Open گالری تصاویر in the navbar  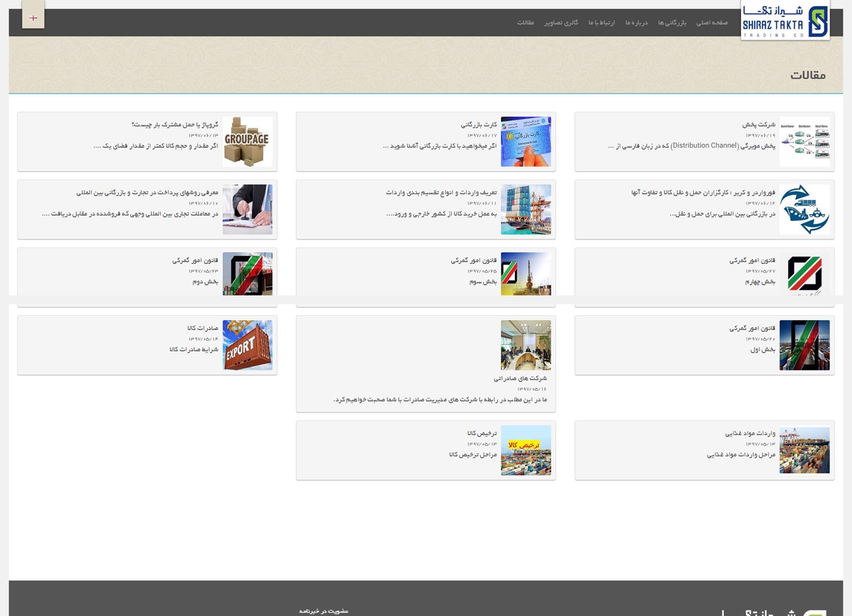(x=561, y=23)
